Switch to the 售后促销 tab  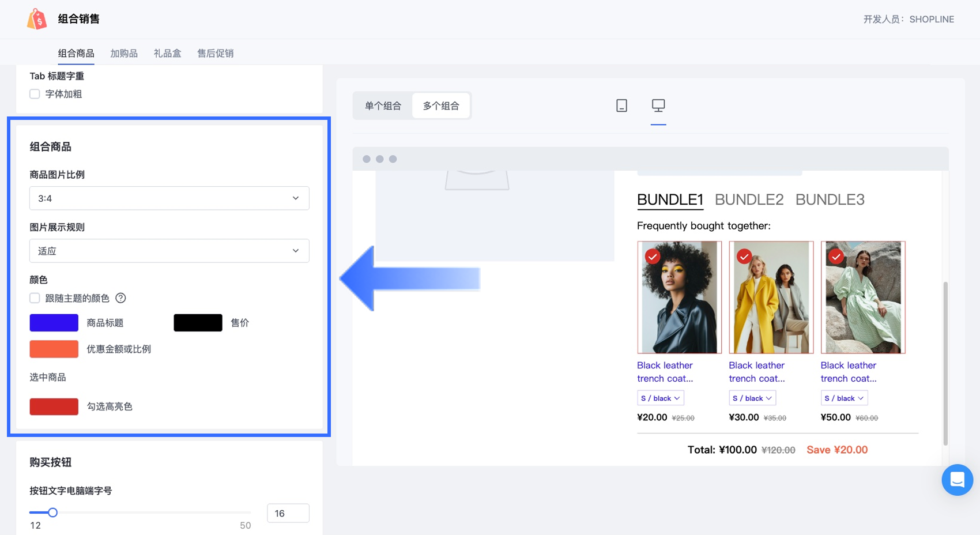click(215, 53)
